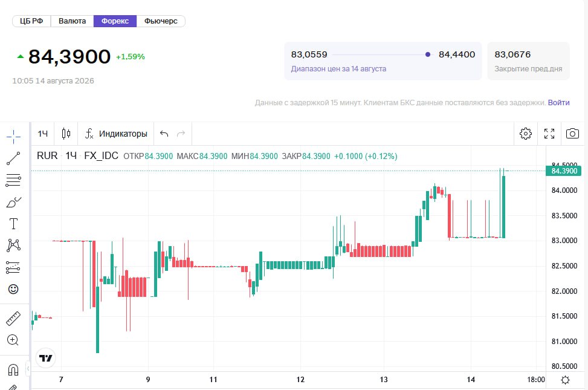Change the candlestick chart style
This screenshot has height=390, width=588.
66,133
